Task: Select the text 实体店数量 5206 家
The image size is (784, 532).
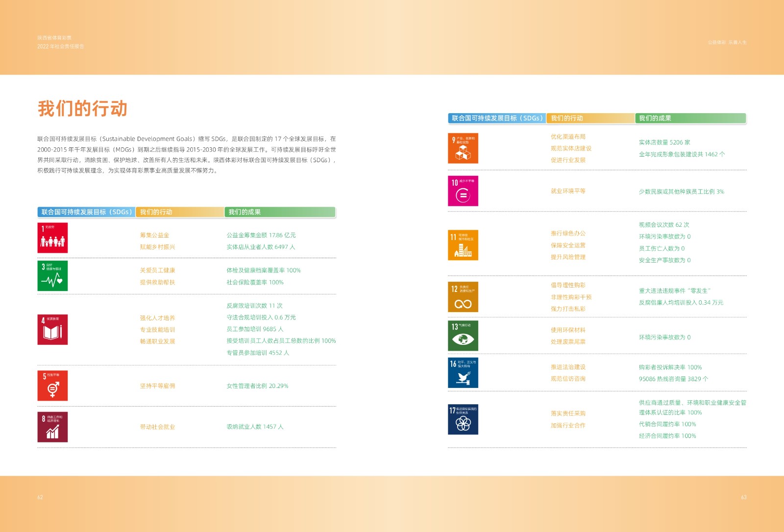Action: [664, 143]
